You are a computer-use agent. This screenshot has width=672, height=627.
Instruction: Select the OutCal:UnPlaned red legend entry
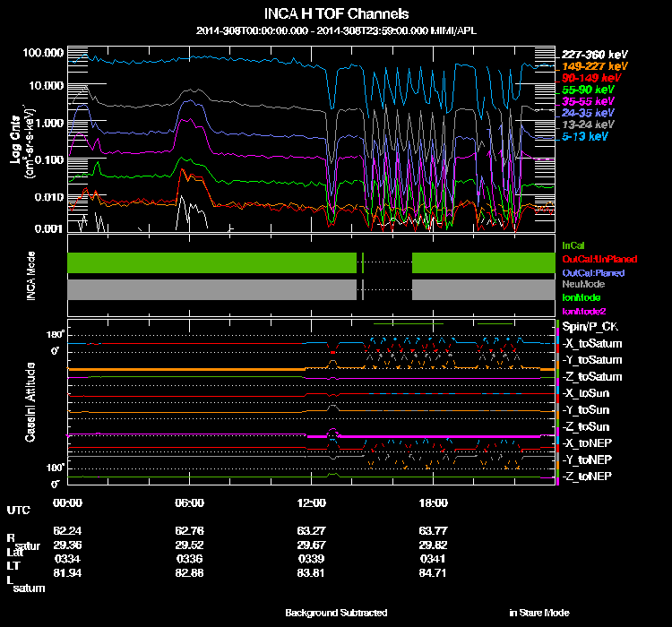click(x=592, y=259)
